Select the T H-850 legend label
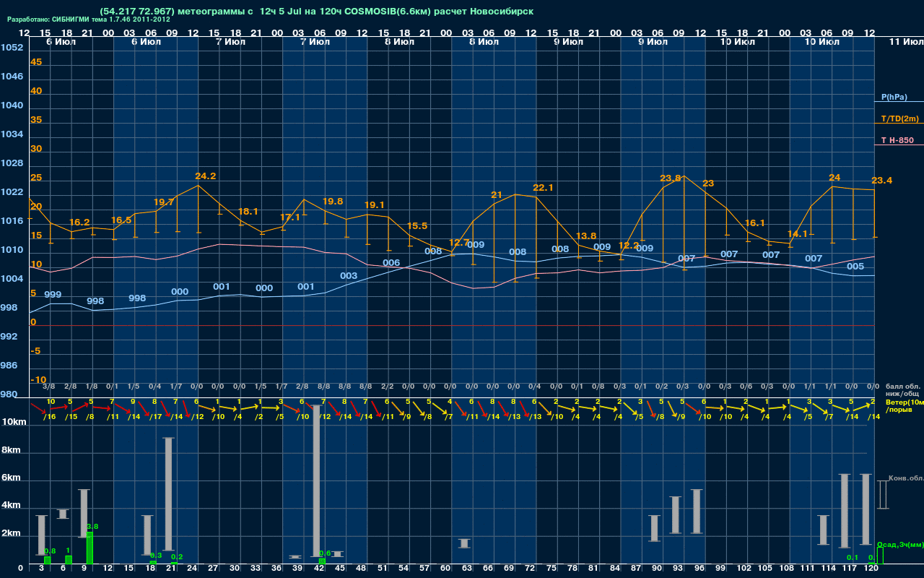The image size is (924, 578). pos(897,140)
